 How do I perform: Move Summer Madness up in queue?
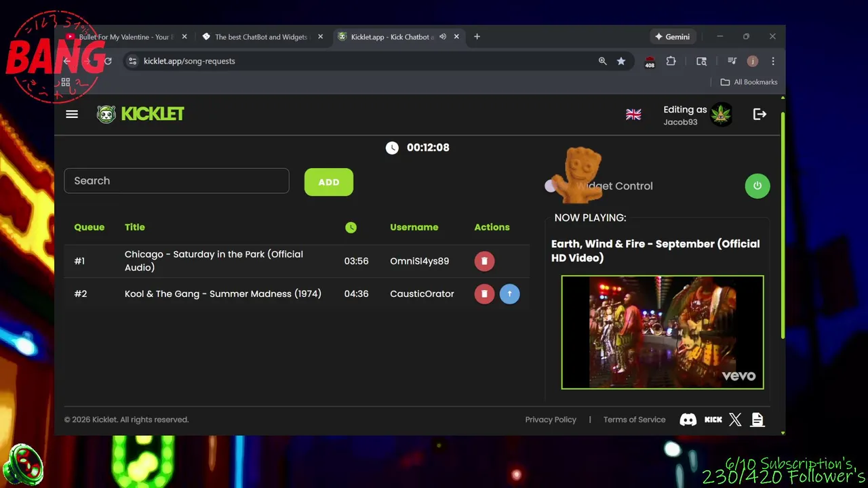pos(509,293)
